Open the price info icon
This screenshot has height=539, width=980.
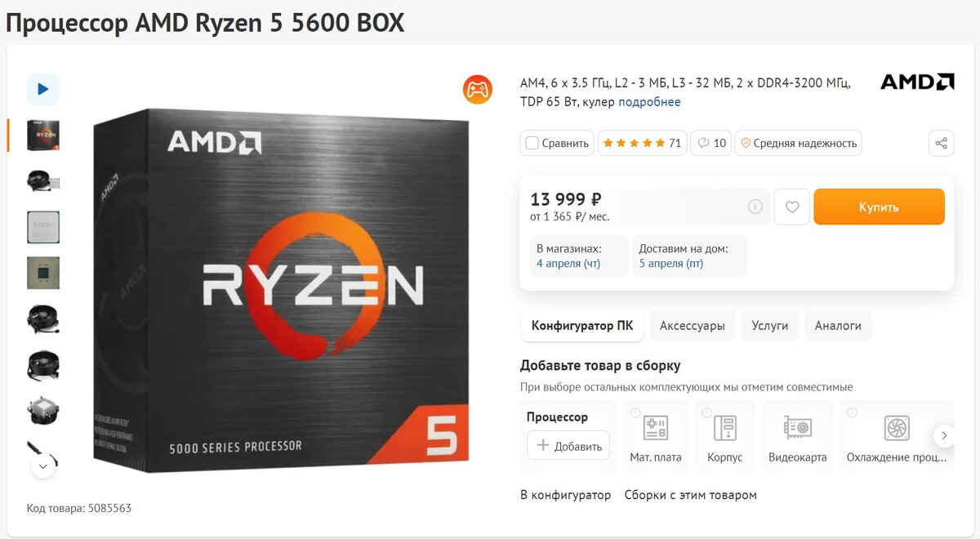click(755, 207)
